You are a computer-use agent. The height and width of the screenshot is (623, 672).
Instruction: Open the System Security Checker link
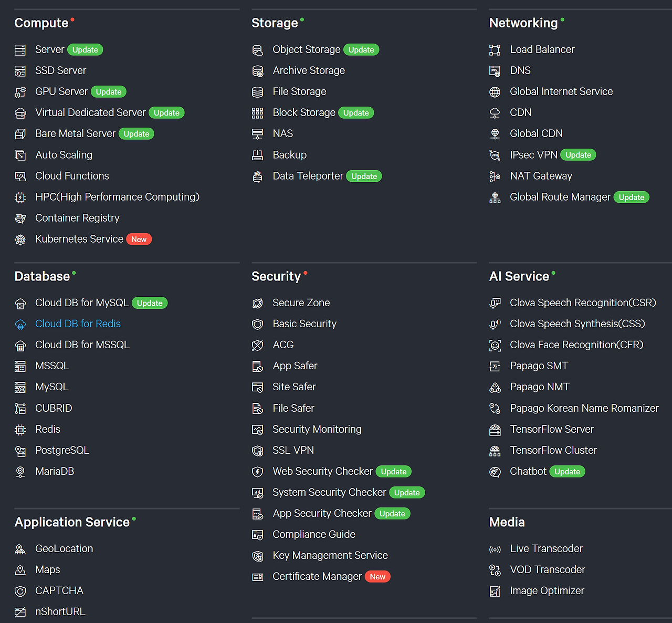click(329, 492)
